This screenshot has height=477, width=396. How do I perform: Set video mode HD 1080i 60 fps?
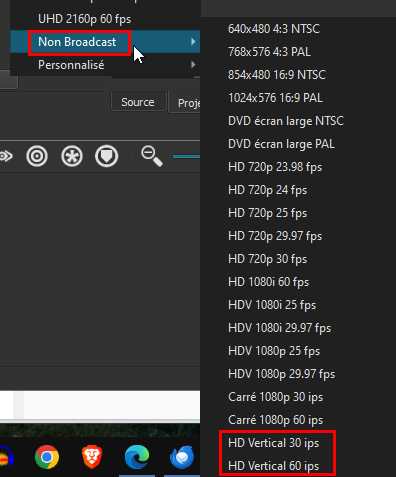(269, 282)
